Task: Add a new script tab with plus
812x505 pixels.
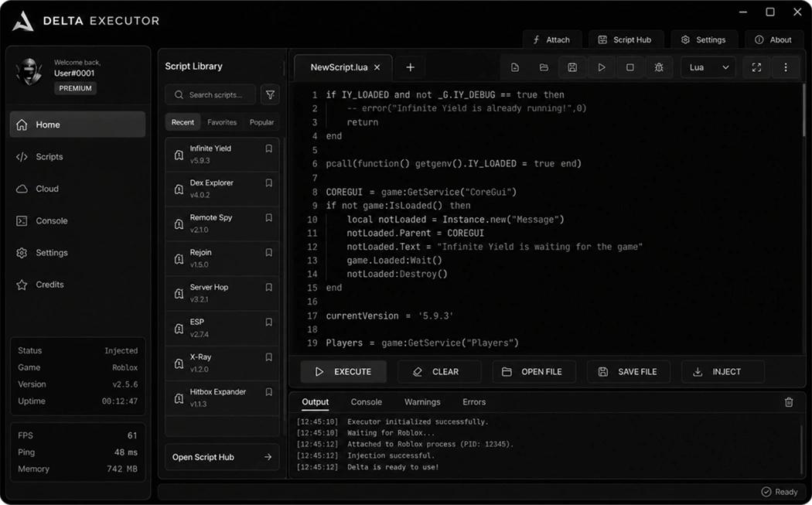Action: (410, 67)
